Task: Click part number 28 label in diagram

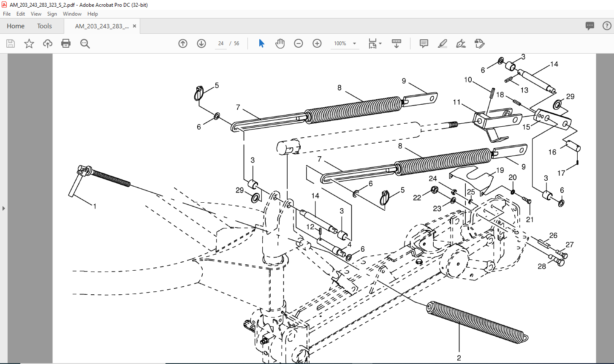Action: 542,266
